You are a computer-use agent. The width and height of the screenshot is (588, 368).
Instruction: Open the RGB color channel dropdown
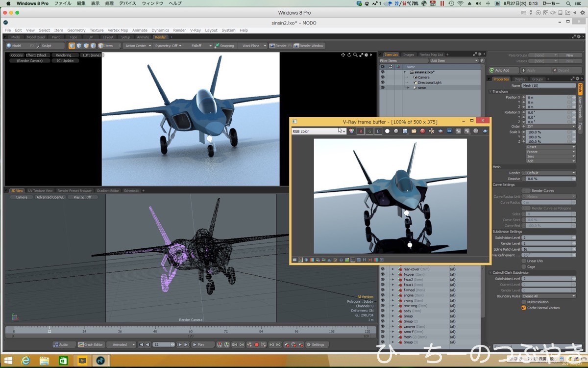point(318,131)
